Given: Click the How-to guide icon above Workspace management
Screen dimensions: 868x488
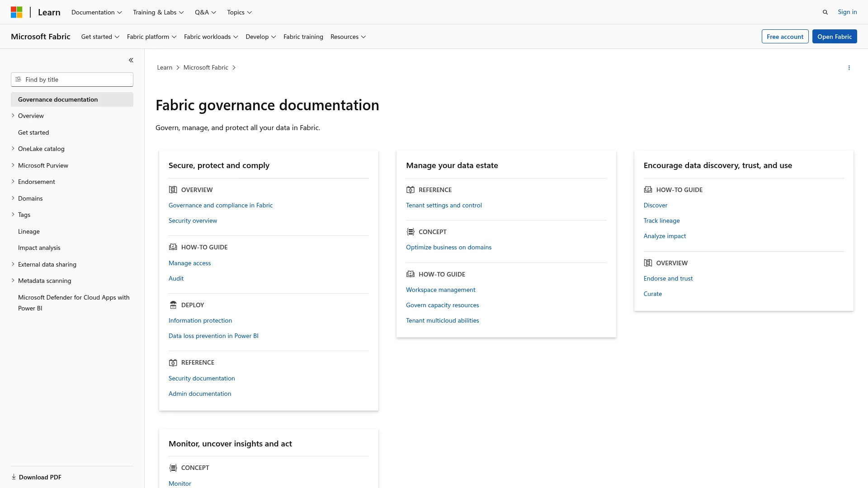Looking at the screenshot, I should [410, 274].
